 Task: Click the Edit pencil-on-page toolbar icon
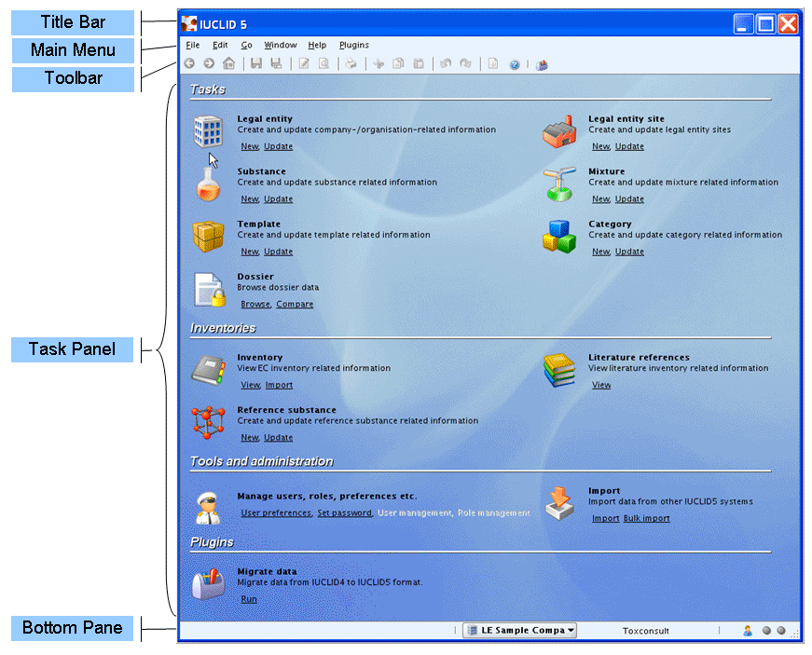[x=304, y=63]
